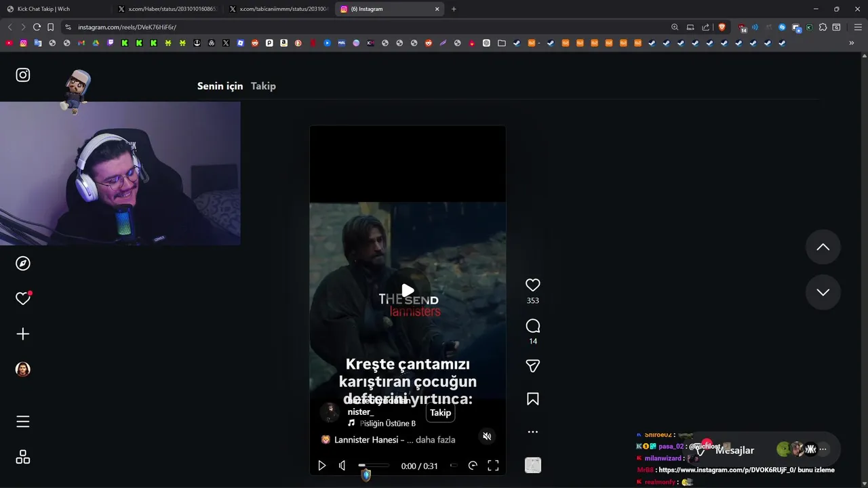Close the Instagram browser tab

(x=437, y=9)
